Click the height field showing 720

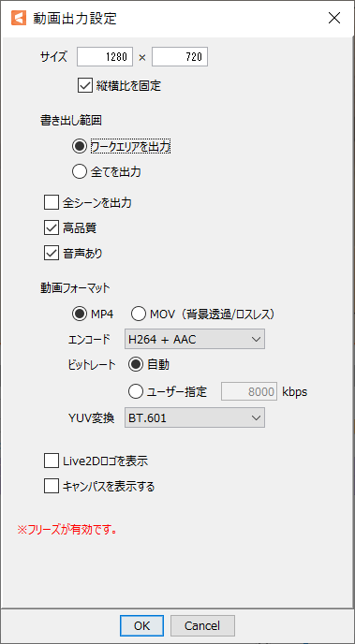[x=180, y=57]
